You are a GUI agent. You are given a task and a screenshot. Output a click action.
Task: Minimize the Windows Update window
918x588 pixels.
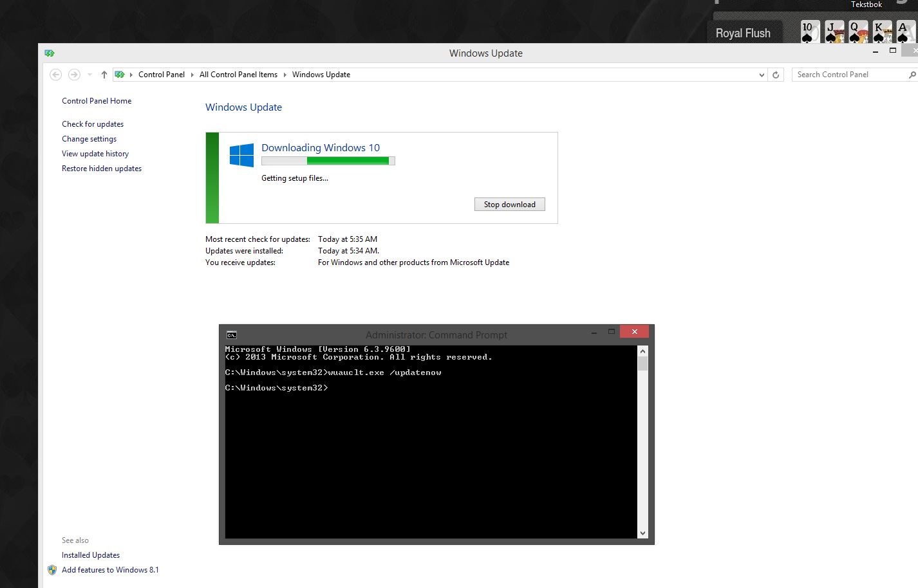pyautogui.click(x=876, y=51)
